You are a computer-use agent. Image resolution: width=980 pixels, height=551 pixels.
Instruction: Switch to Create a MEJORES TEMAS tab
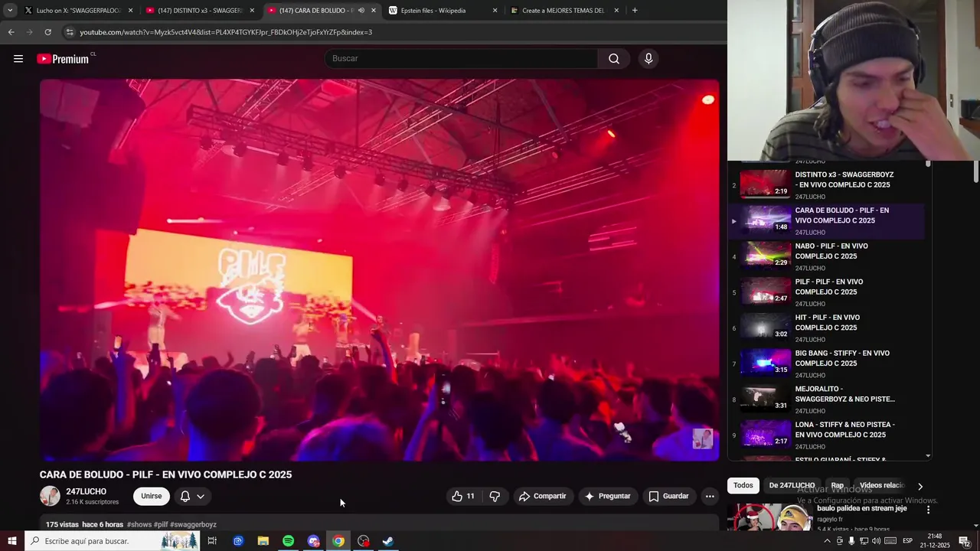pos(563,11)
